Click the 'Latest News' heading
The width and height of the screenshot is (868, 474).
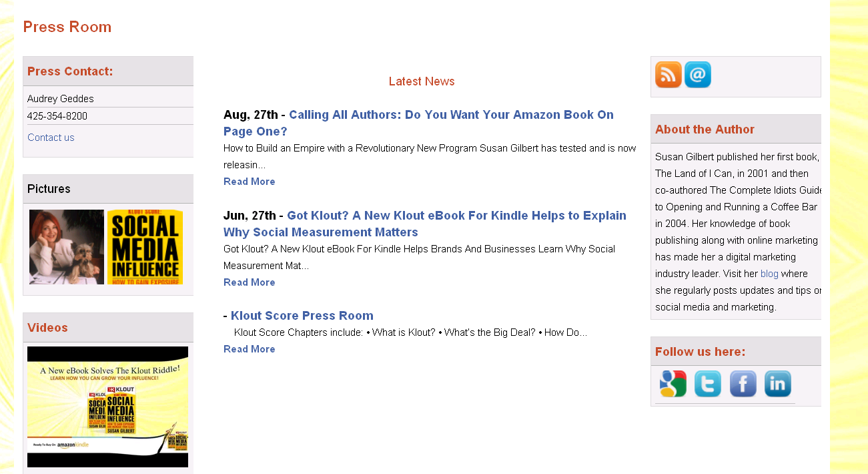pos(422,81)
